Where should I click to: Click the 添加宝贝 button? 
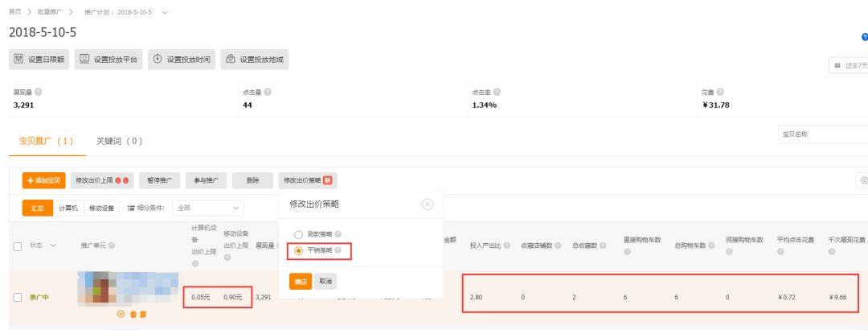click(44, 180)
